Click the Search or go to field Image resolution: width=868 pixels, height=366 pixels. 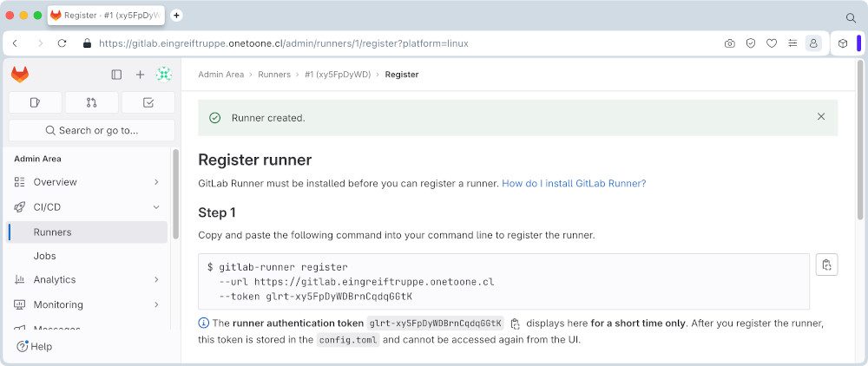click(92, 130)
